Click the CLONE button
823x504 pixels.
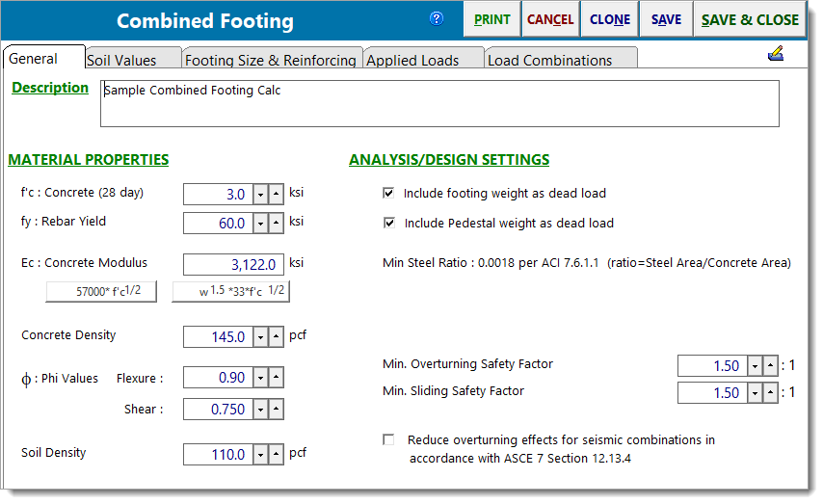(x=610, y=19)
